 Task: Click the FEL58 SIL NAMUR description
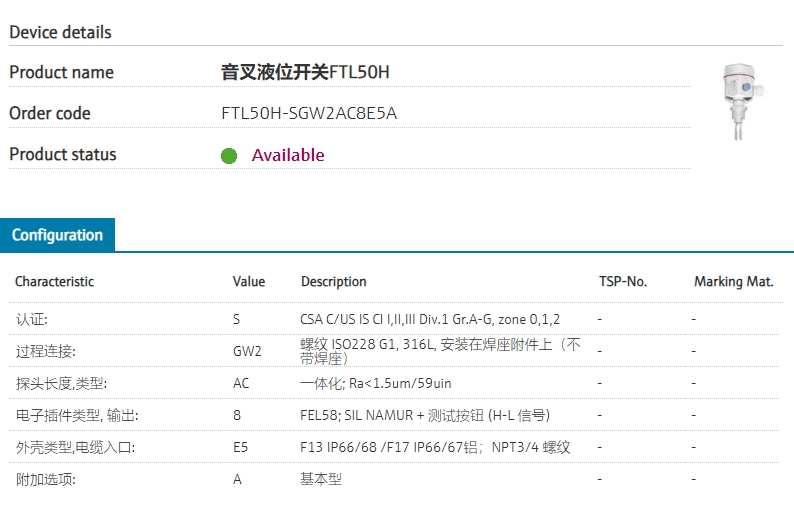425,415
